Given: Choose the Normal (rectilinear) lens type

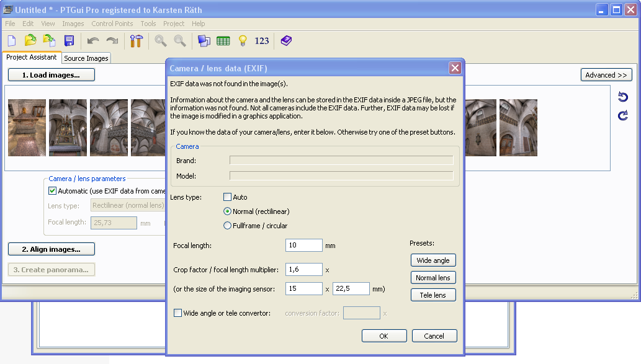Looking at the screenshot, I should tap(227, 211).
